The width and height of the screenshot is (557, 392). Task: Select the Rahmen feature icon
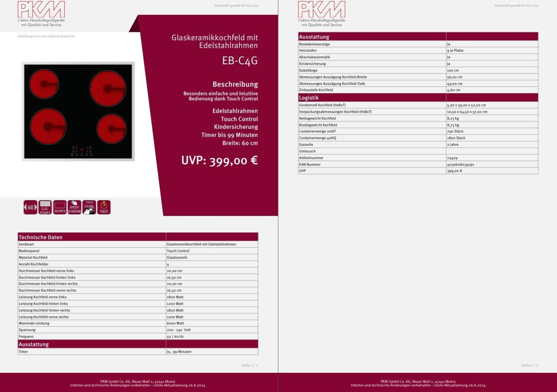coord(60,207)
